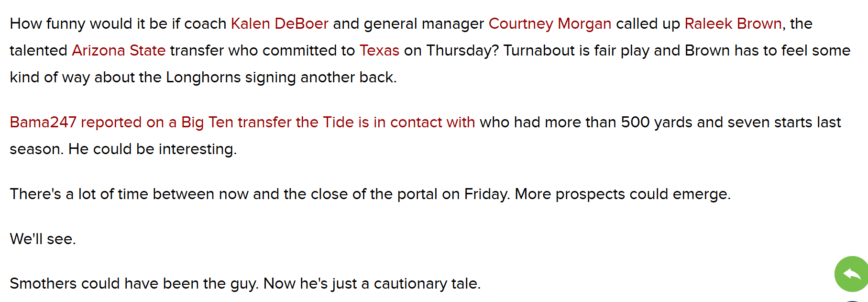
Task: Click the Texas team link
Action: click(x=379, y=51)
